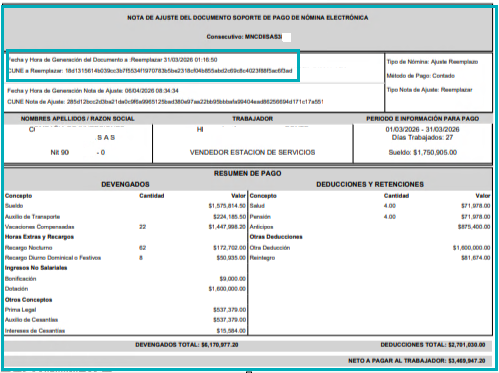Click the Anticipos deduction value
This screenshot has width=499, height=373.
coord(474,227)
